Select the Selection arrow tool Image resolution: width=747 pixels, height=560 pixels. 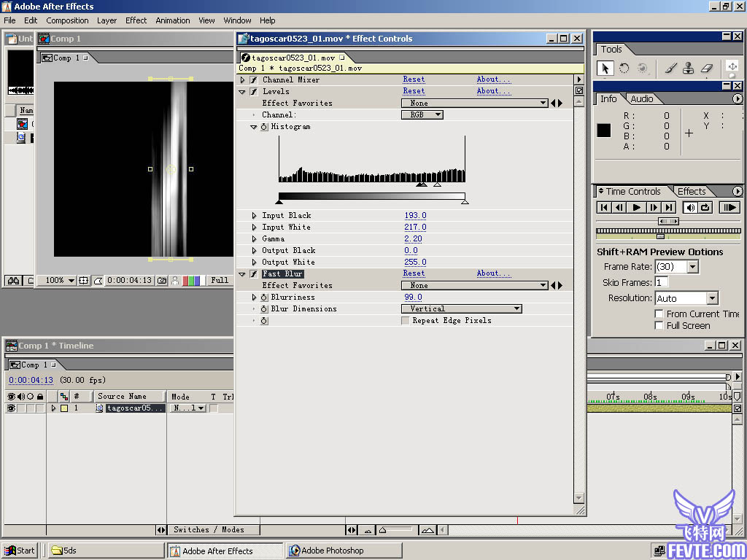coord(605,69)
